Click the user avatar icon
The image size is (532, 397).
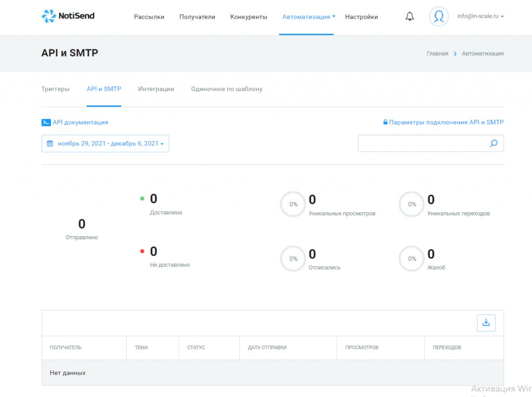click(438, 16)
